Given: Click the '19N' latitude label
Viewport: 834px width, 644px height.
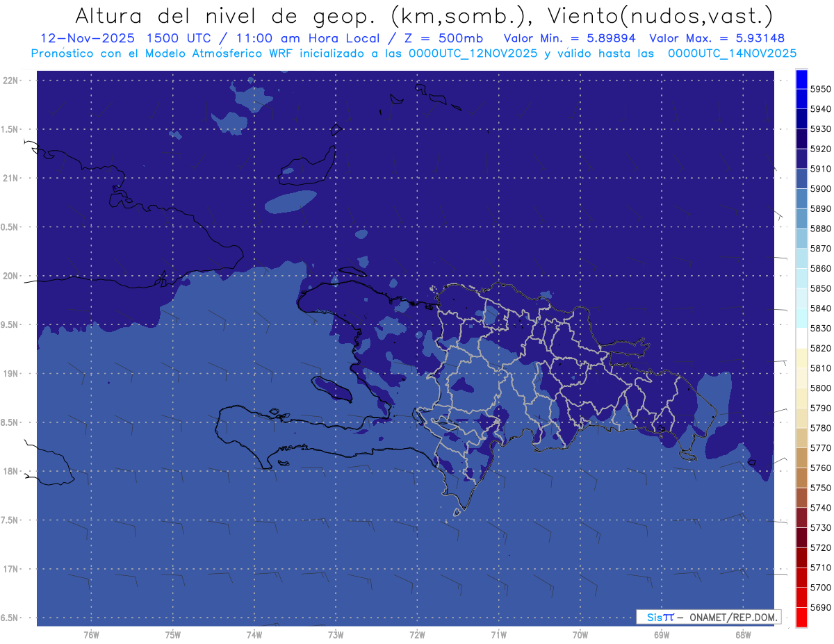Looking at the screenshot, I should click(10, 374).
